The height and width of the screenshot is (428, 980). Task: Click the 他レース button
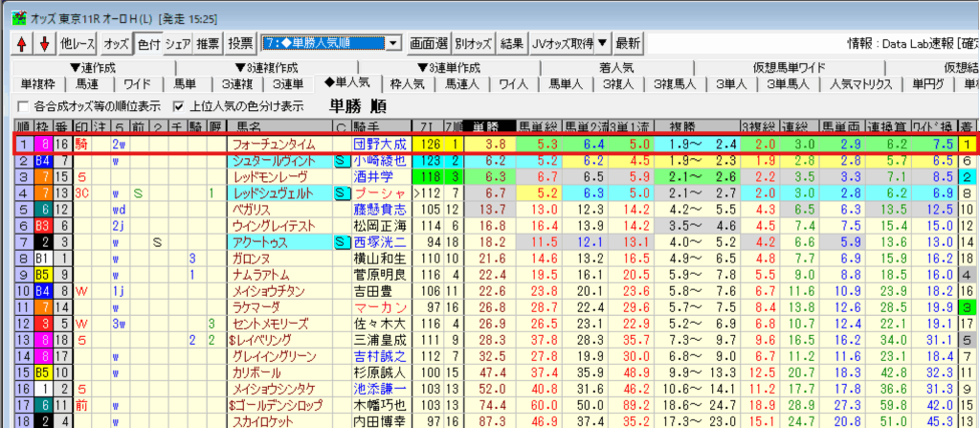click(78, 44)
